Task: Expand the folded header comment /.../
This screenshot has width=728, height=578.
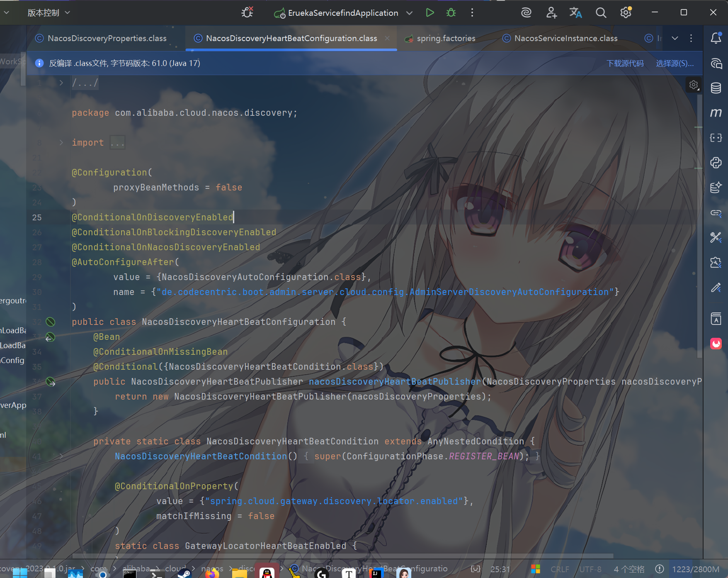Action: click(x=61, y=83)
